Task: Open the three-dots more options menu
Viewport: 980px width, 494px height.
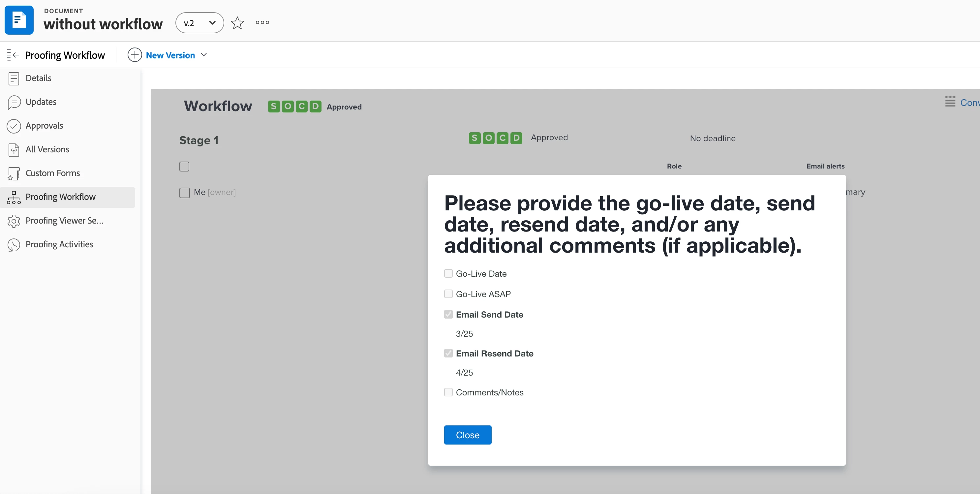Action: click(262, 22)
